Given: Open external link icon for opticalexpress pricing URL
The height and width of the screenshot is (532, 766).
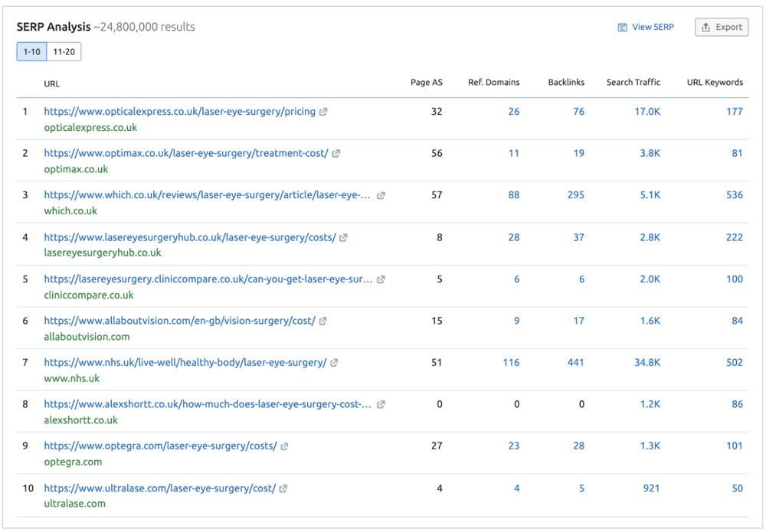Looking at the screenshot, I should pos(323,112).
